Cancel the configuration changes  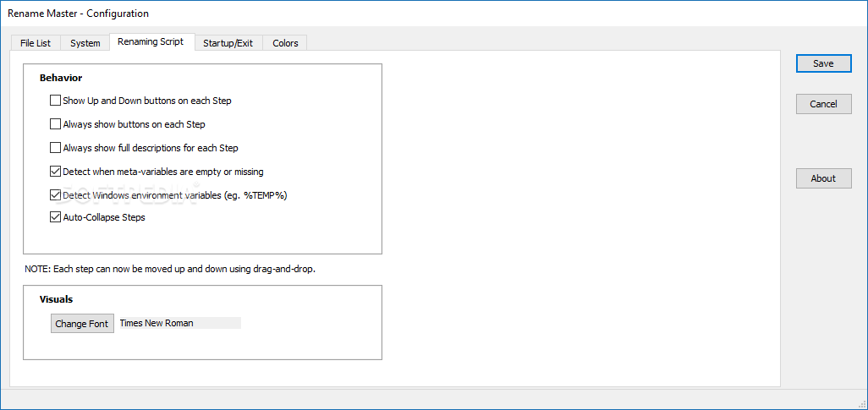[x=823, y=104]
